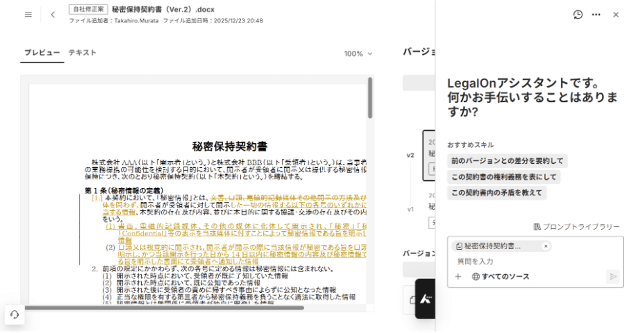Choose この契約書内の矛盾を教えて skill
The width and height of the screenshot is (644, 333).
click(497, 193)
